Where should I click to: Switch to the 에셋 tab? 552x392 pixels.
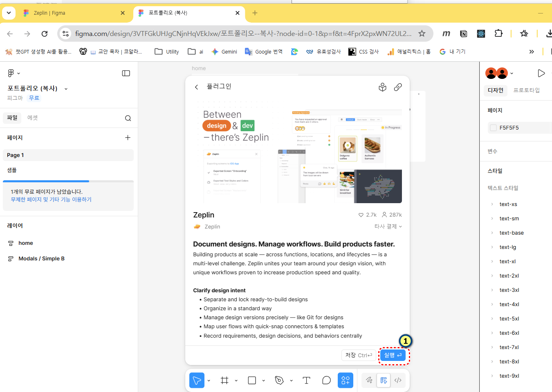[32, 118]
